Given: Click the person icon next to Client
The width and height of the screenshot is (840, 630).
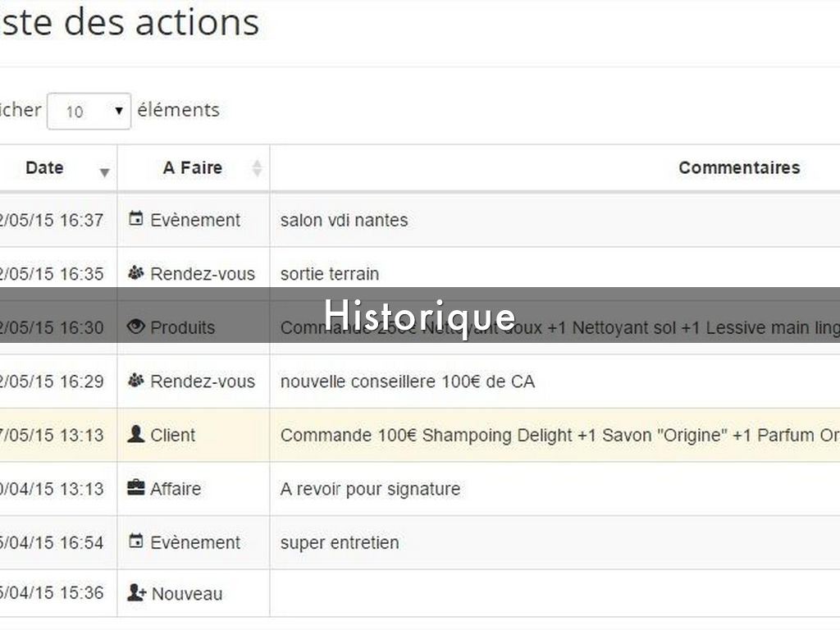Looking at the screenshot, I should click(x=136, y=434).
